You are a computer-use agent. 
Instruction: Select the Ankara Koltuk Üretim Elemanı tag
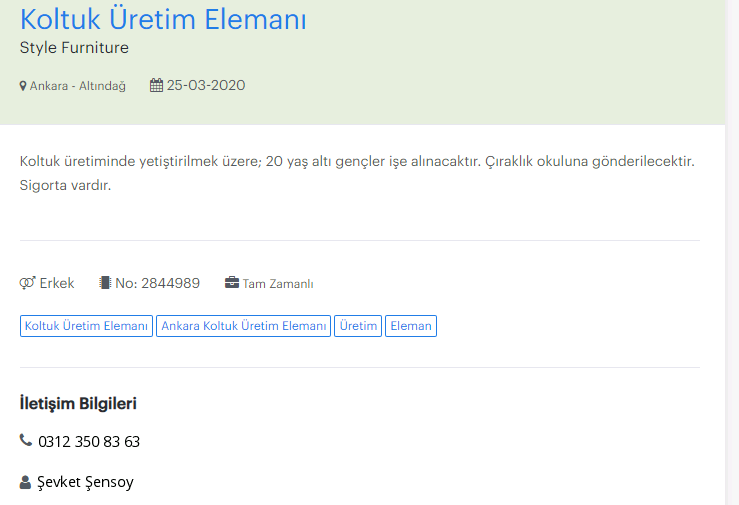(x=244, y=326)
